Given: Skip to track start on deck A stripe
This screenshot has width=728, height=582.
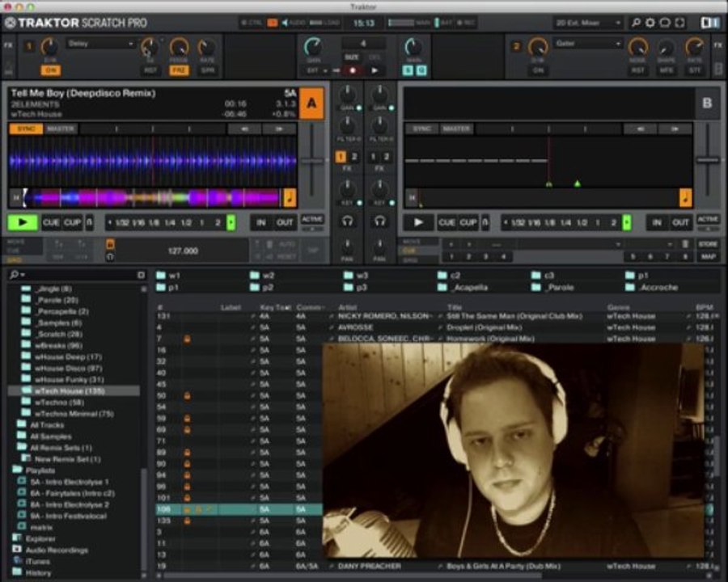Looking at the screenshot, I should click(15, 198).
